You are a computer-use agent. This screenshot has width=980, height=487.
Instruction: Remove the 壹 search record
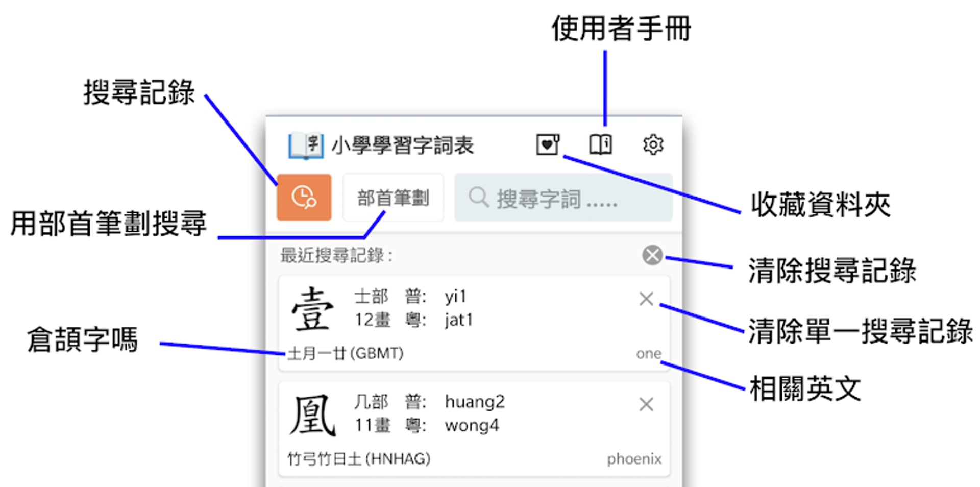pyautogui.click(x=646, y=299)
